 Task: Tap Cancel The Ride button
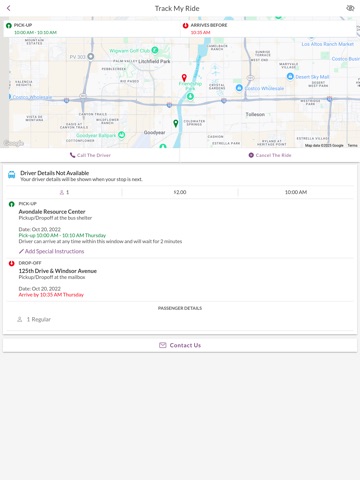pos(270,155)
